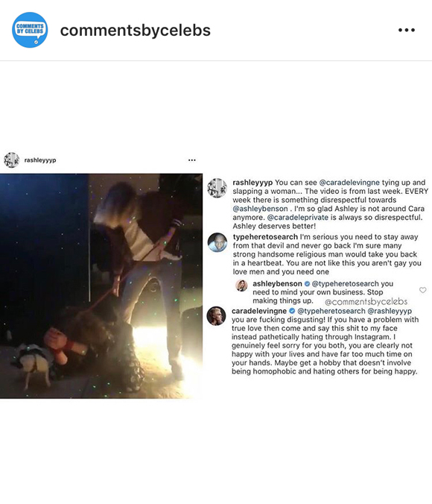Image resolution: width=432 pixels, height=504 pixels.
Task: Open the Comments By Celebs profile picture
Action: (30, 30)
